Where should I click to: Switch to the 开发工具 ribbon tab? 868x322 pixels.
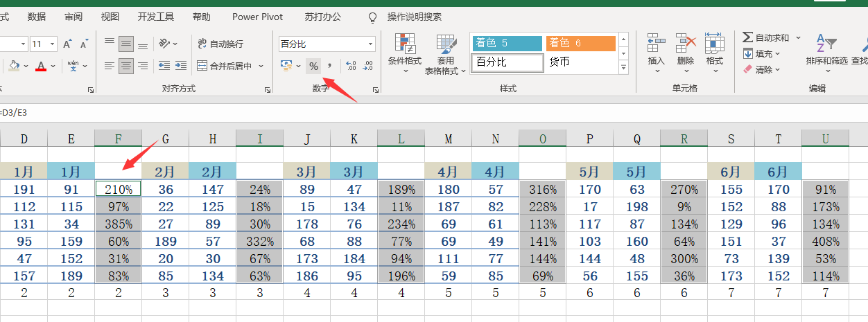point(156,17)
